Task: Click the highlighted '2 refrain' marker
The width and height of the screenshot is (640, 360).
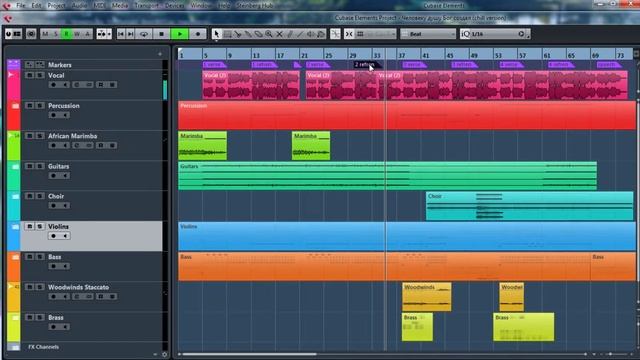Action: click(x=367, y=65)
